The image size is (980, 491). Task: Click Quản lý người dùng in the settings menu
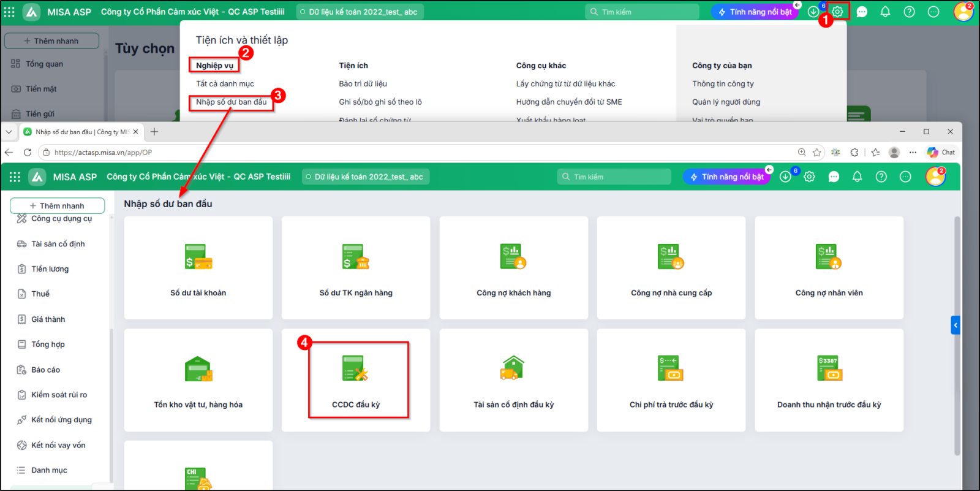[726, 102]
